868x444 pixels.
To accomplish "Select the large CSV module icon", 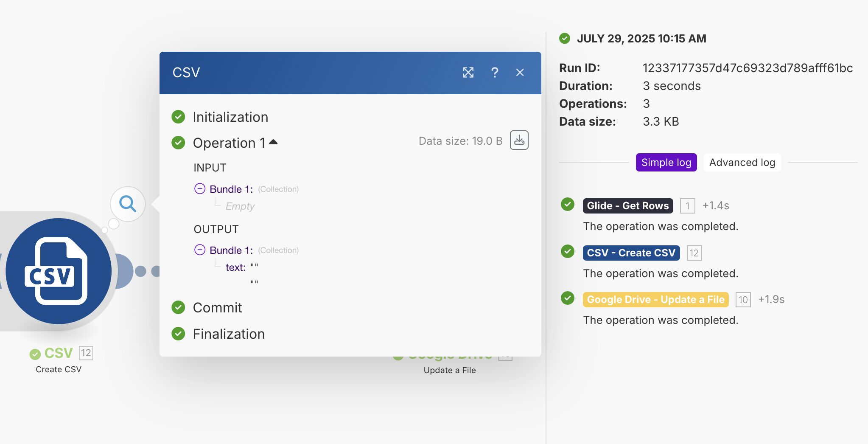I will click(59, 271).
